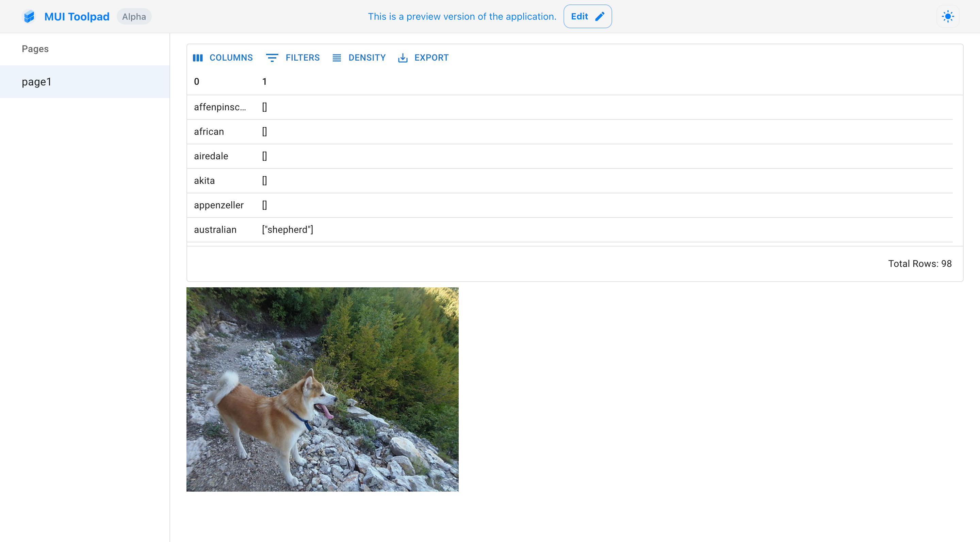
Task: Select page1 in the Pages sidebar
Action: [36, 81]
